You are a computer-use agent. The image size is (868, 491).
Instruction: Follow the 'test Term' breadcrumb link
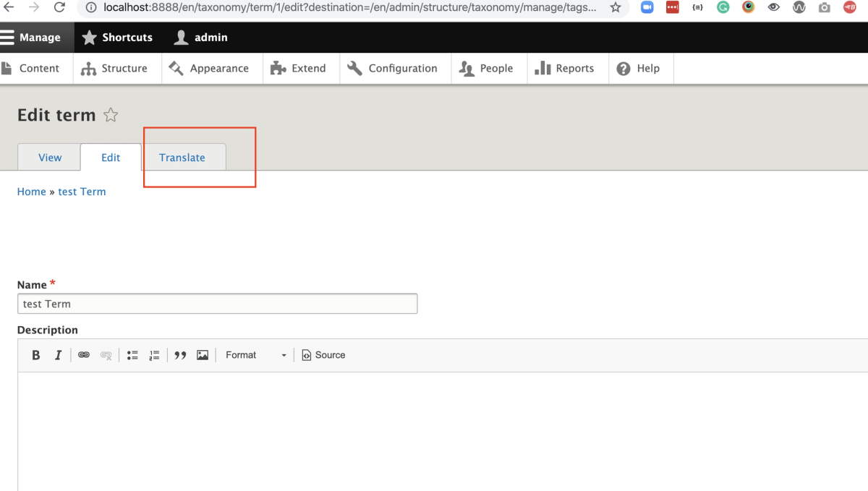click(82, 192)
